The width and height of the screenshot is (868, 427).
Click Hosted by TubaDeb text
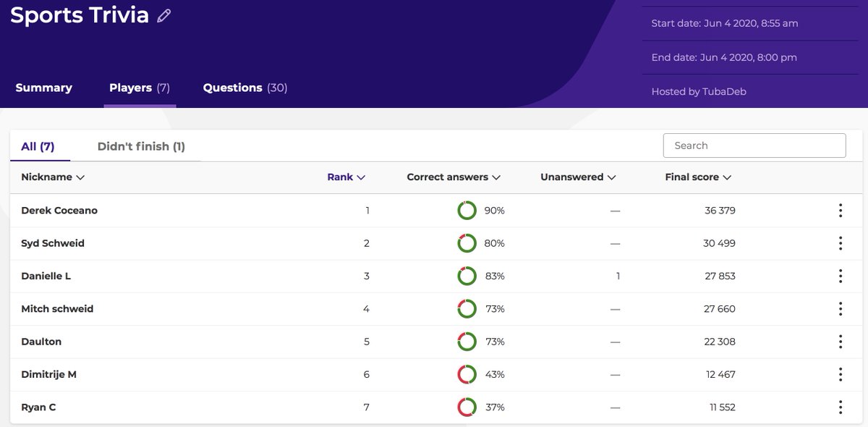pos(699,91)
